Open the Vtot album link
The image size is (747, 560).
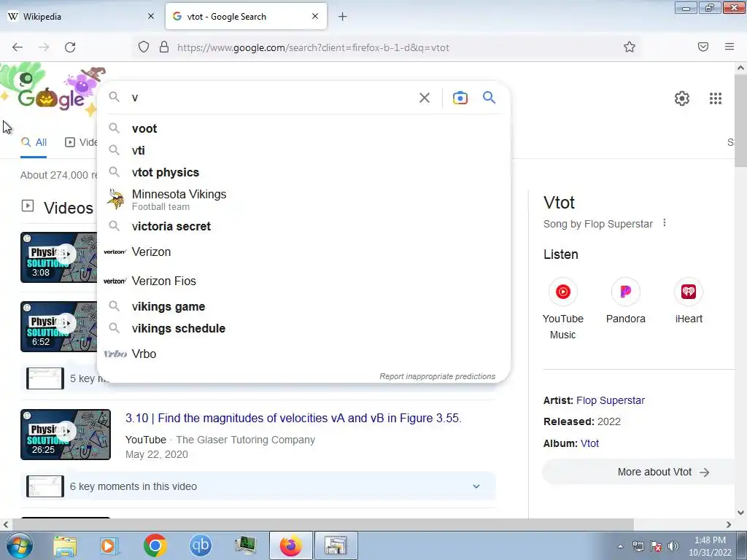(x=589, y=443)
